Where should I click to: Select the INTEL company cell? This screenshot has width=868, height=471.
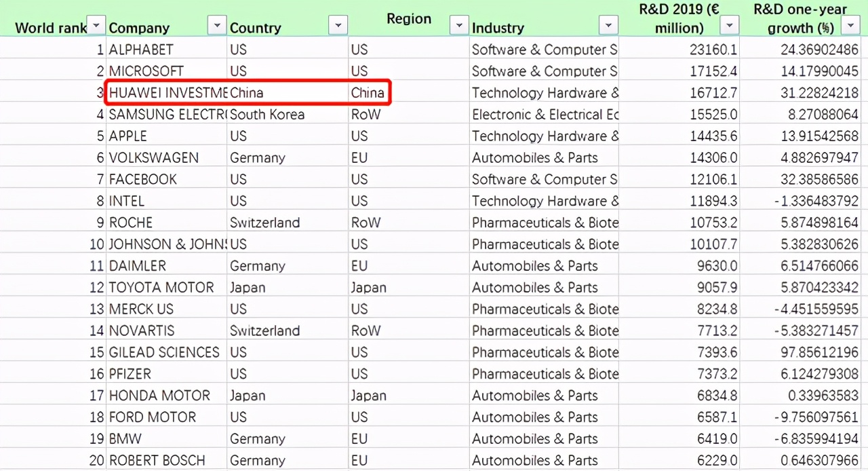tap(167, 202)
